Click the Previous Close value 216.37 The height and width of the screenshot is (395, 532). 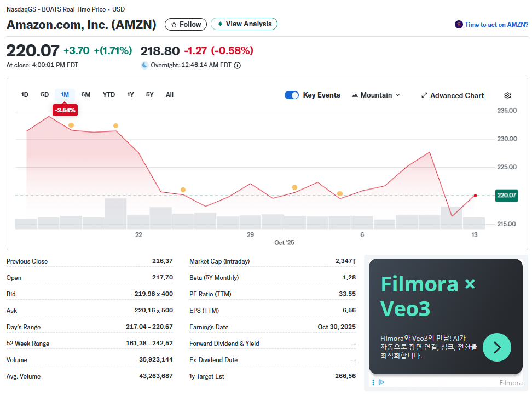coord(162,261)
